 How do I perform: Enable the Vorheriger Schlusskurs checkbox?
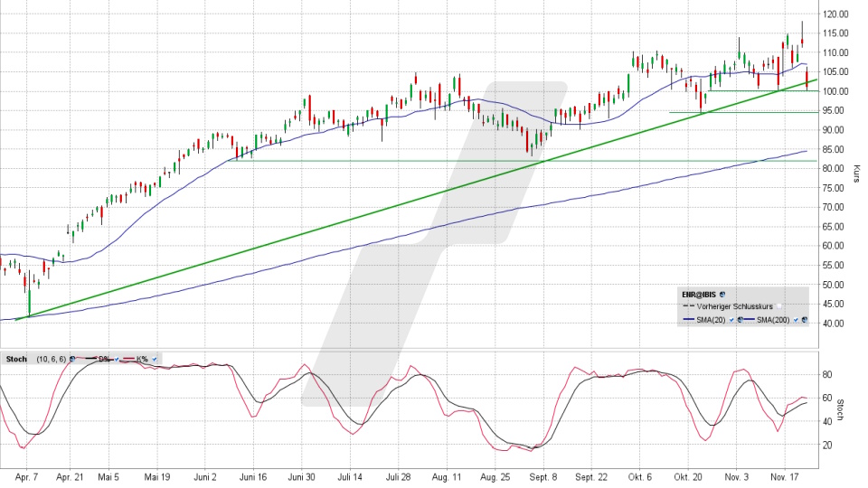pyautogui.click(x=778, y=307)
